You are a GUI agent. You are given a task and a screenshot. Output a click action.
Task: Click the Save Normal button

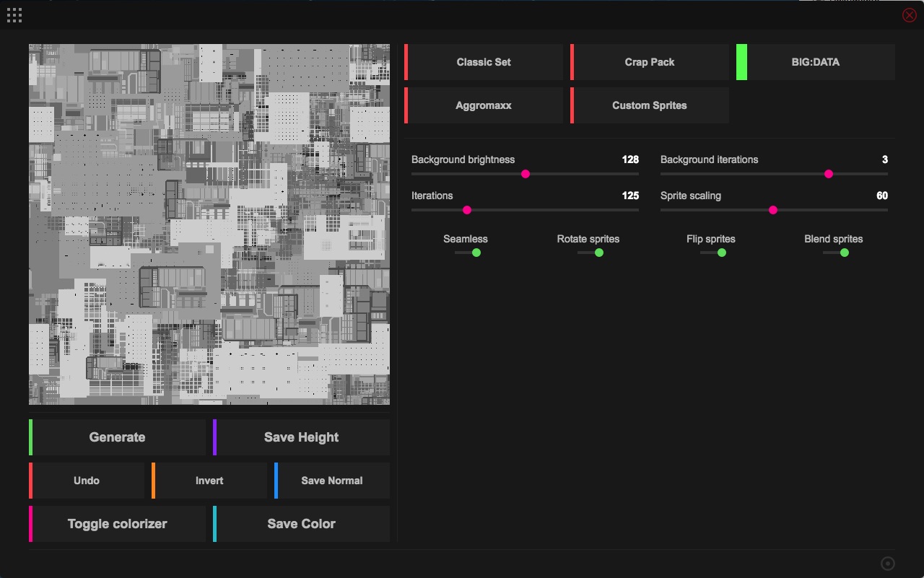tap(332, 481)
